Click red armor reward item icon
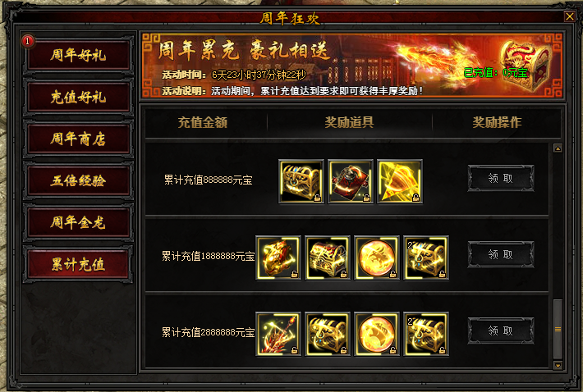The height and width of the screenshot is (392, 583). (x=351, y=181)
